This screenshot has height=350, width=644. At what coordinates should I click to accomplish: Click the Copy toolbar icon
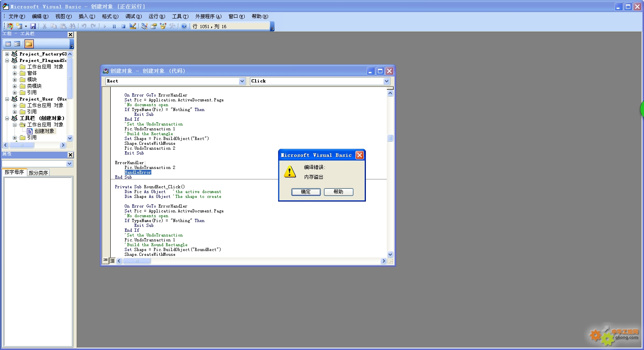point(54,26)
